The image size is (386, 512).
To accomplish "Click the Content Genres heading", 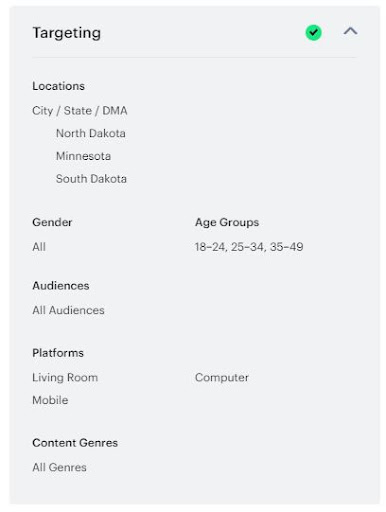I will tap(75, 443).
